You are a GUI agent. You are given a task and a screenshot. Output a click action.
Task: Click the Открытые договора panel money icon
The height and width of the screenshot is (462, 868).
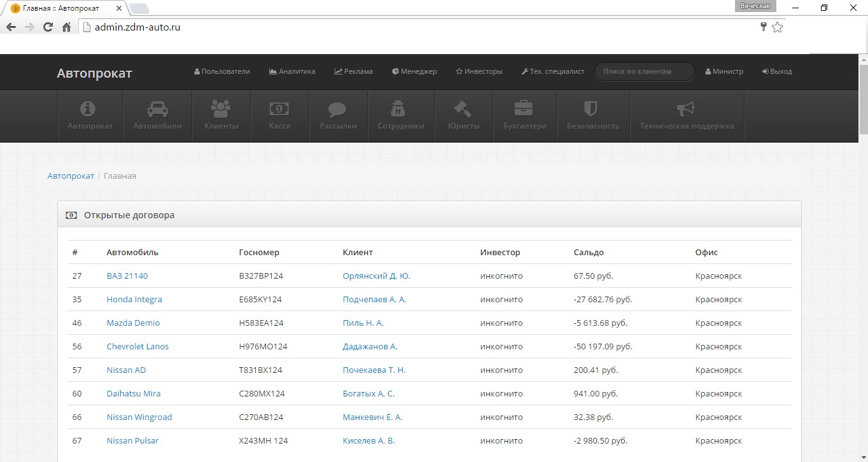tap(72, 215)
